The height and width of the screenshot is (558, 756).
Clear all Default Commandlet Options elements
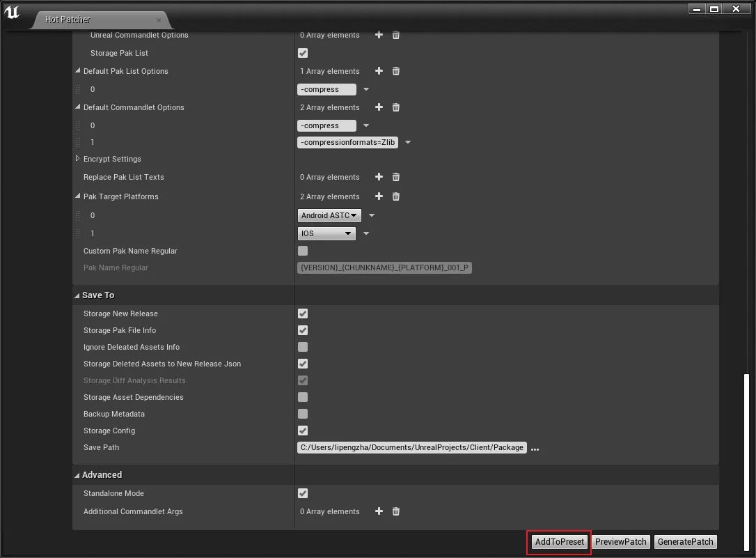pos(396,107)
